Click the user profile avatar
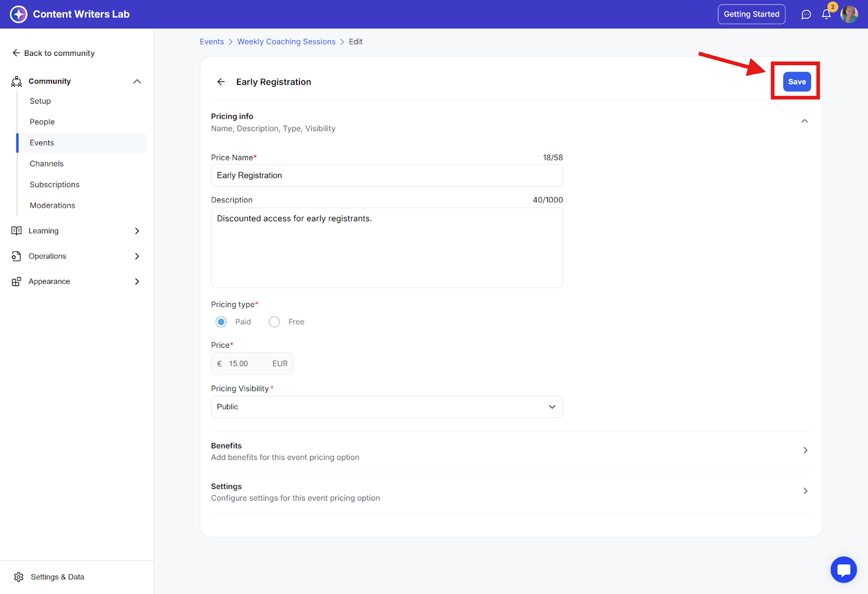The width and height of the screenshot is (868, 594). 849,15
